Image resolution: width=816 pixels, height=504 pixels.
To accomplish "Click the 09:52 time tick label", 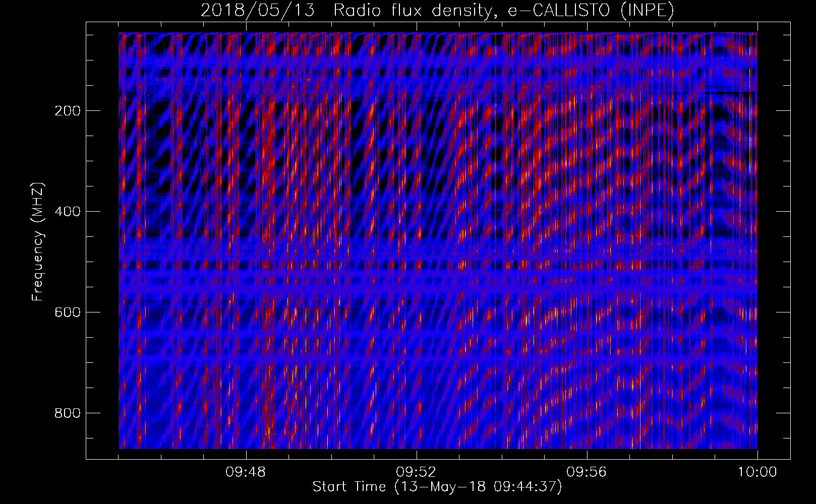I will coord(416,472).
